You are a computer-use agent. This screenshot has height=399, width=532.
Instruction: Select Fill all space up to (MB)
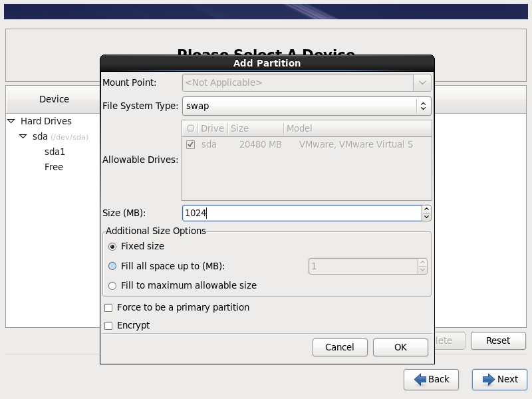coord(112,266)
